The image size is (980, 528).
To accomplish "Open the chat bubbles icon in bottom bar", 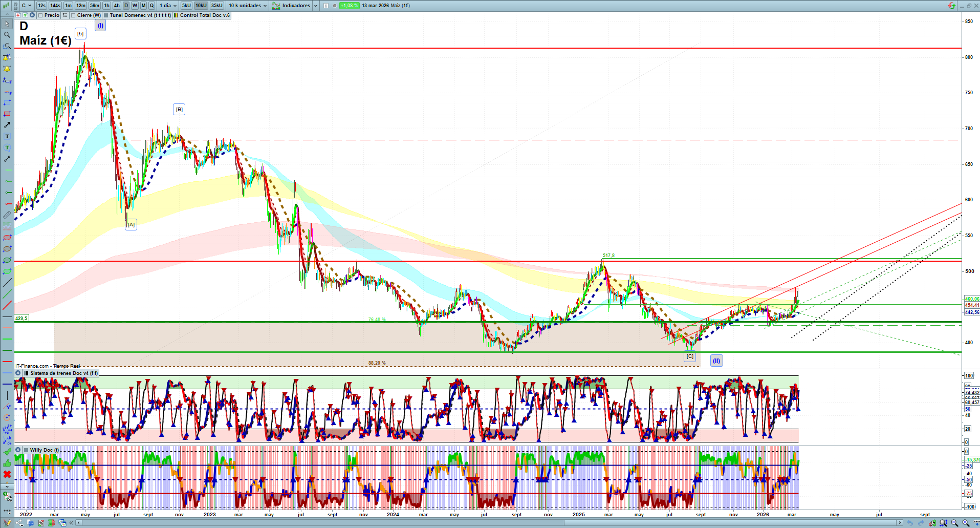I will coord(31,523).
